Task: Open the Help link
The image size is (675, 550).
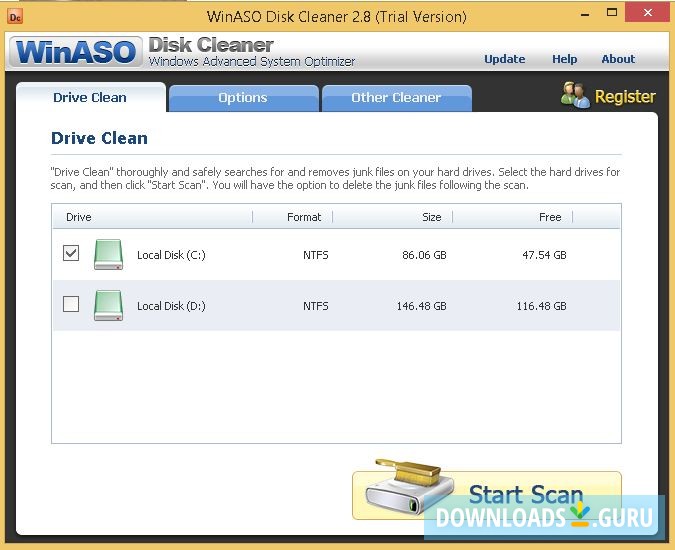Action: pos(564,59)
